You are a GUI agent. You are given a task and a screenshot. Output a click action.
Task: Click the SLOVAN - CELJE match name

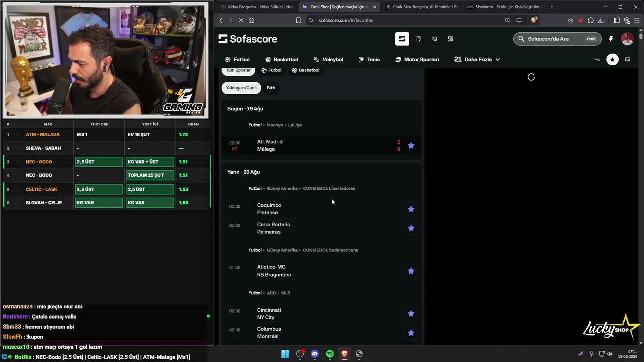(44, 203)
